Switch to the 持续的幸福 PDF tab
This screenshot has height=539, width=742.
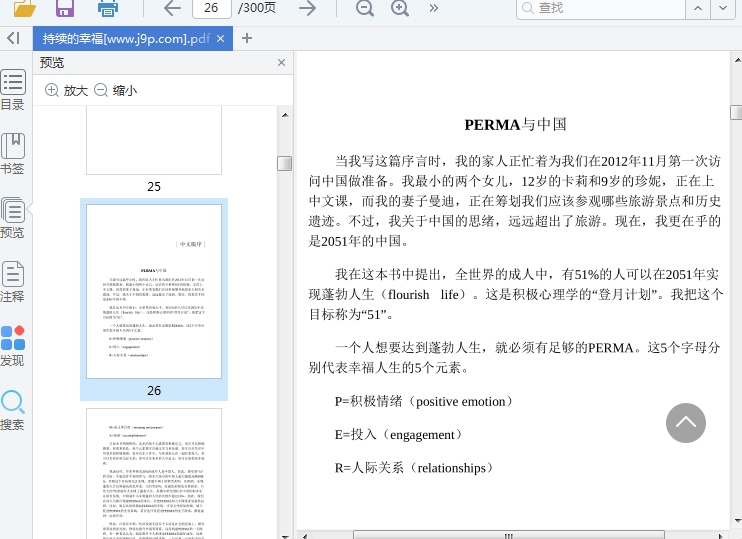tap(125, 38)
